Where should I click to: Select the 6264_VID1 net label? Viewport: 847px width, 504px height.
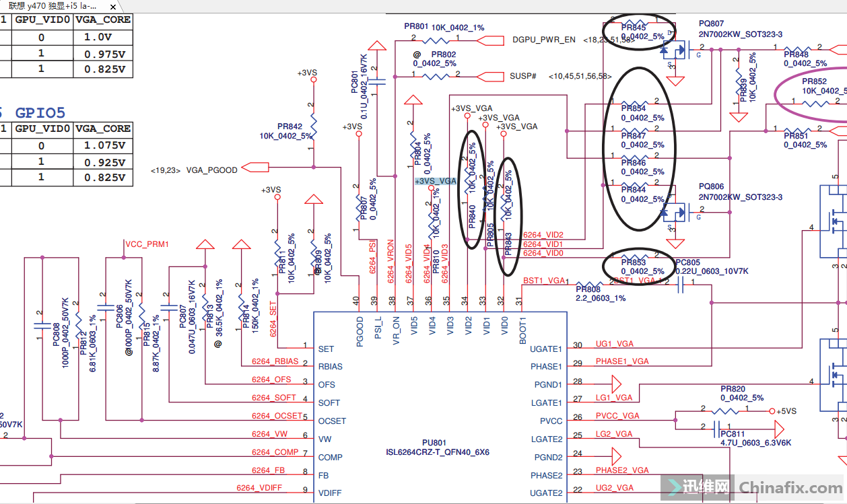coord(543,244)
